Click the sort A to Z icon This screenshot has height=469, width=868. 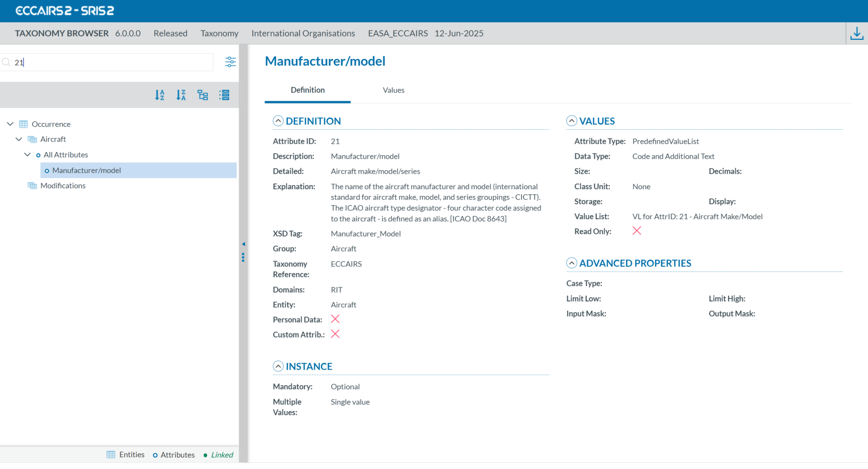(x=160, y=95)
